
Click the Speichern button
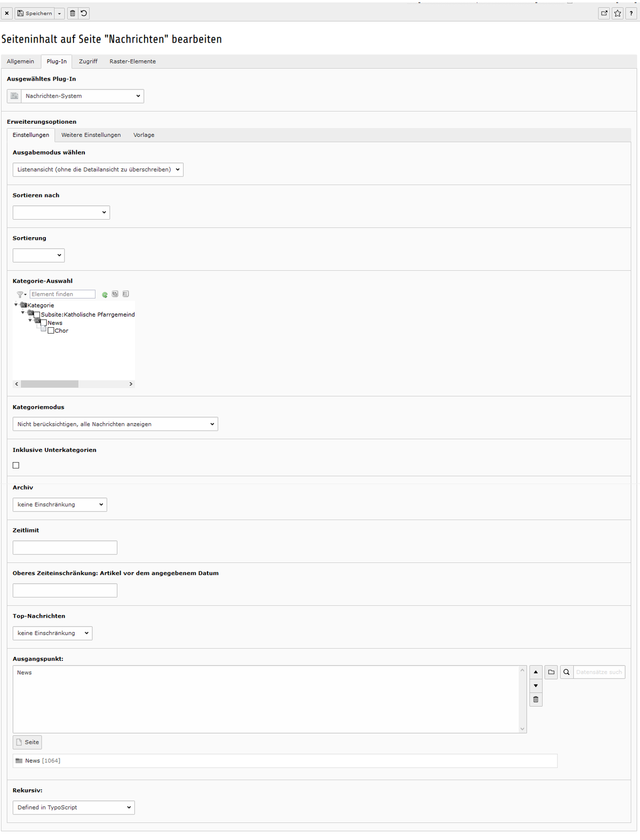(x=35, y=13)
